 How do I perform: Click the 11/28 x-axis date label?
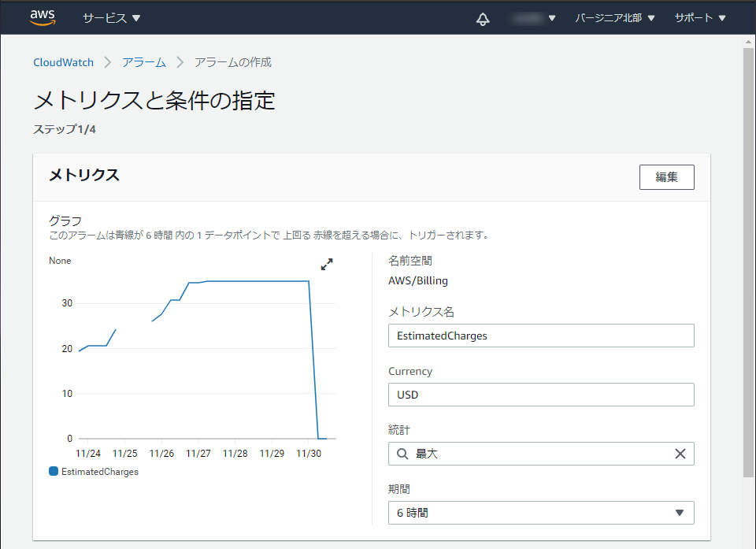point(235,454)
